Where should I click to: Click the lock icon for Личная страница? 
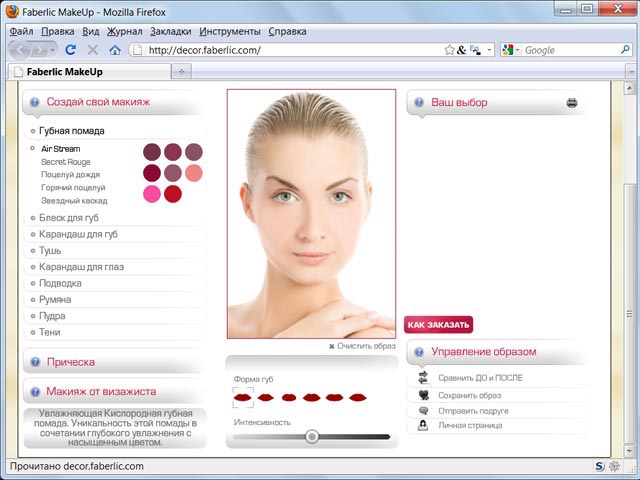point(423,425)
